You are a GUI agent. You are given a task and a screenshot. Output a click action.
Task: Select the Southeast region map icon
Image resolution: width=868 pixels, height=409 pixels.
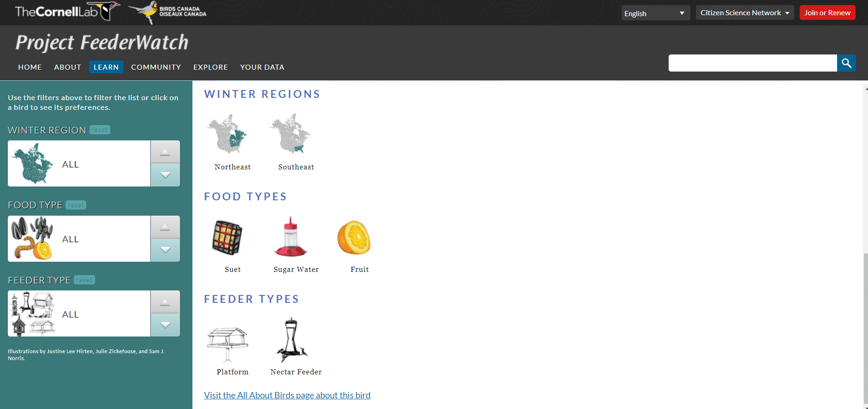[290, 134]
